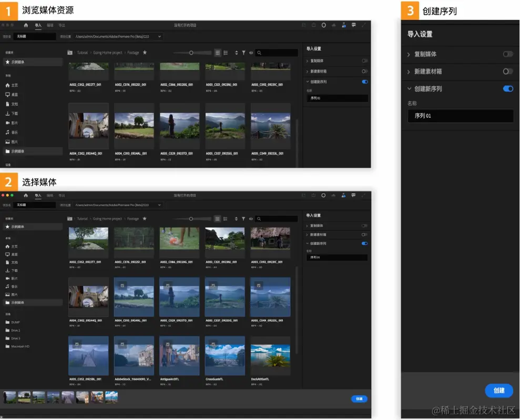Open the 编辑 tab in step 2 window
The height and width of the screenshot is (420, 520).
50,195
